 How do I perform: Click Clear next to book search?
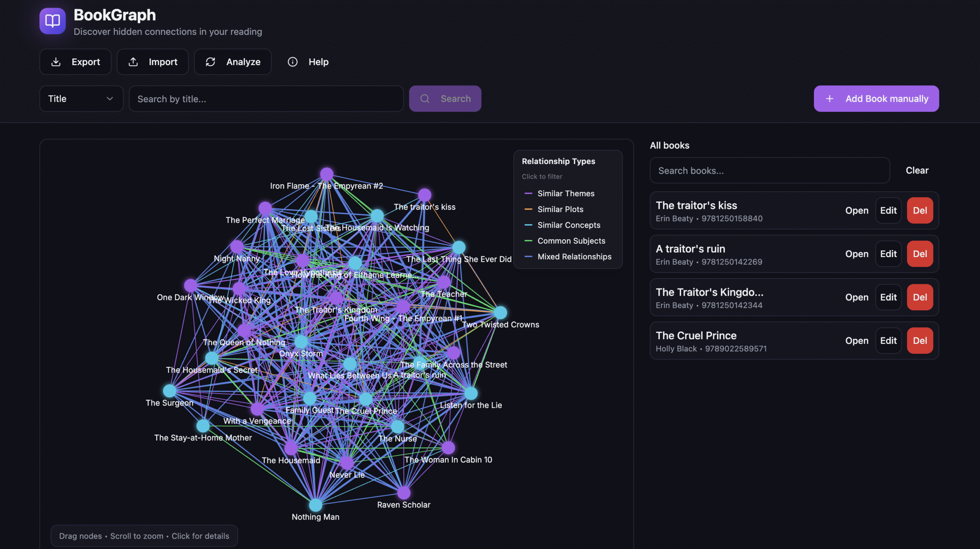916,171
